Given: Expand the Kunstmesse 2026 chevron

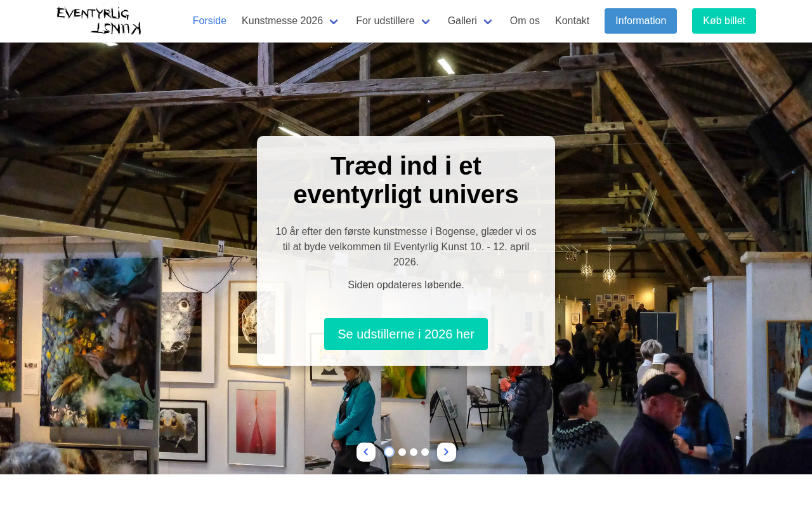Looking at the screenshot, I should point(334,22).
